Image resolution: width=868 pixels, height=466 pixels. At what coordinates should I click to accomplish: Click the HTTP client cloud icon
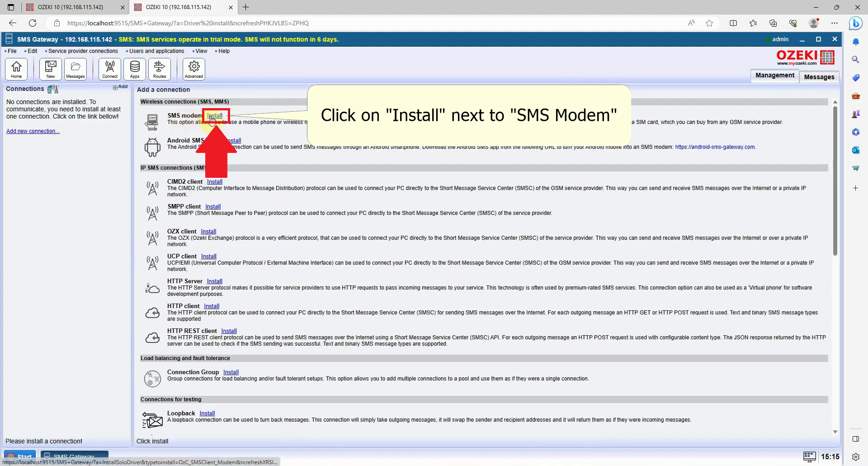152,313
